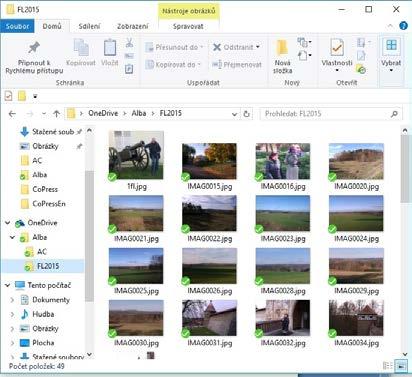Screen dimensions: 412x377
Task: Select the IMAG0015.jpg thumbnail
Action: (209, 161)
